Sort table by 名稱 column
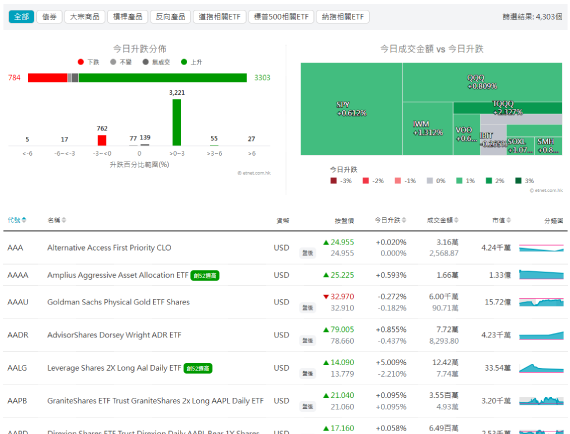 click(57, 220)
